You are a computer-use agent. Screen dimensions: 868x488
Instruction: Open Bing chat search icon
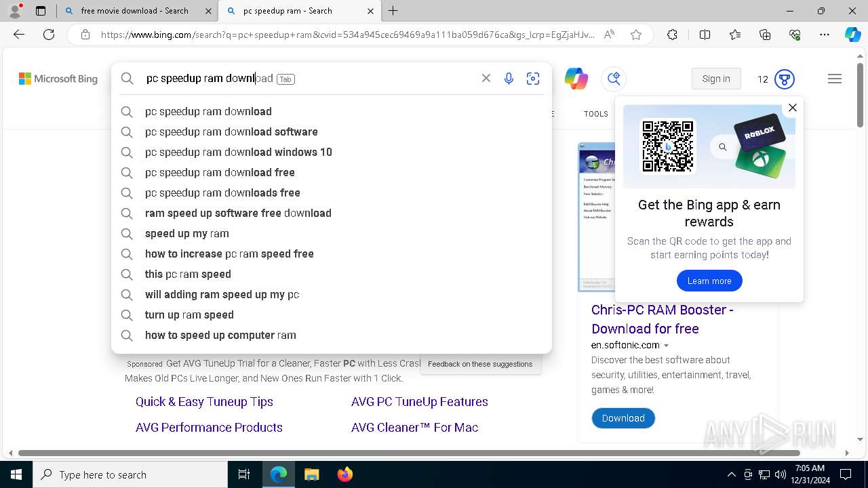[x=614, y=79]
